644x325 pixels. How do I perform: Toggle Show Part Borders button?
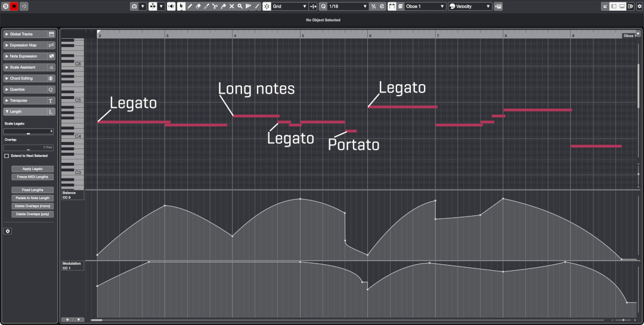(x=392, y=7)
